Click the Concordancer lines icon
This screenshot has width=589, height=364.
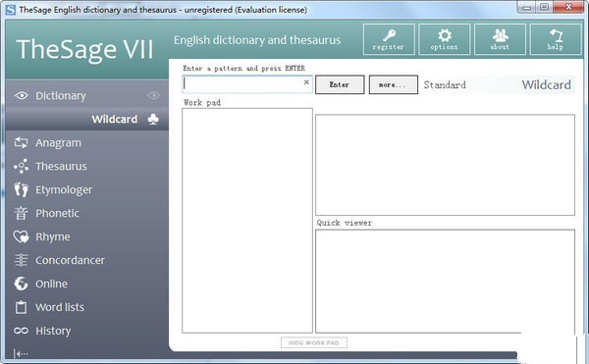pyautogui.click(x=21, y=260)
